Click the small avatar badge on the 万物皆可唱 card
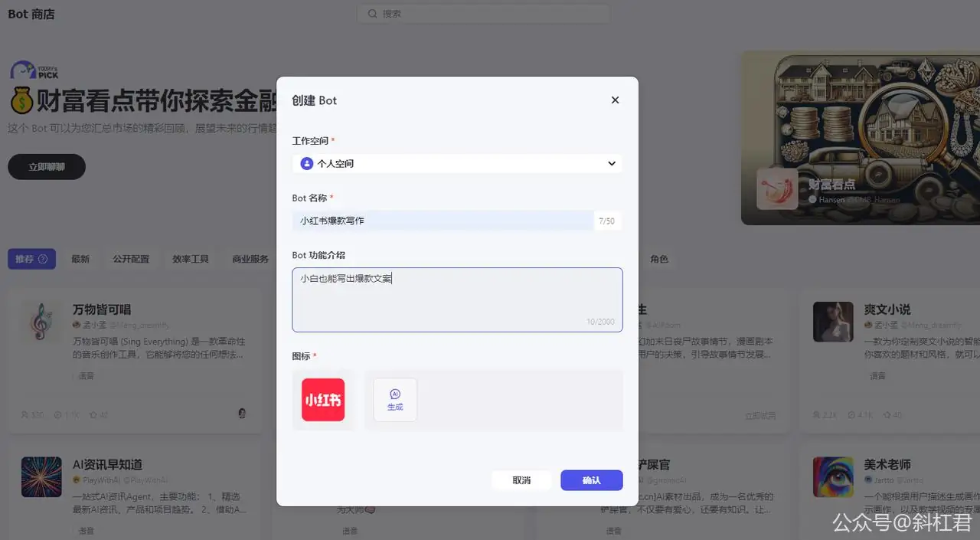This screenshot has height=540, width=980. (x=241, y=413)
